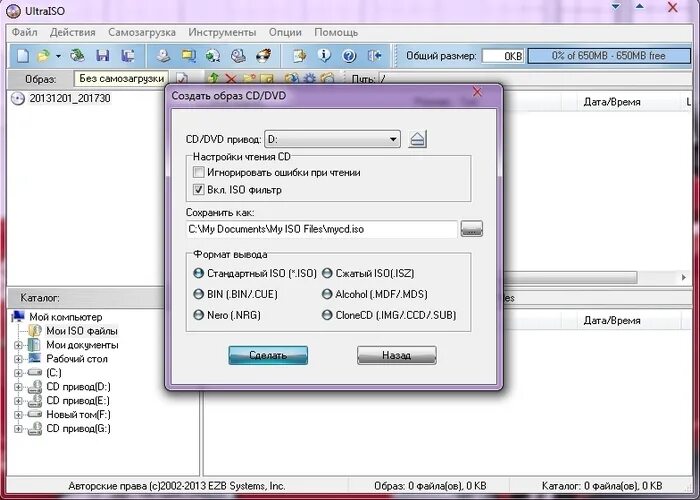This screenshot has width=700, height=500.
Task: Select Nero (.NRG) radio button
Action: 199,315
